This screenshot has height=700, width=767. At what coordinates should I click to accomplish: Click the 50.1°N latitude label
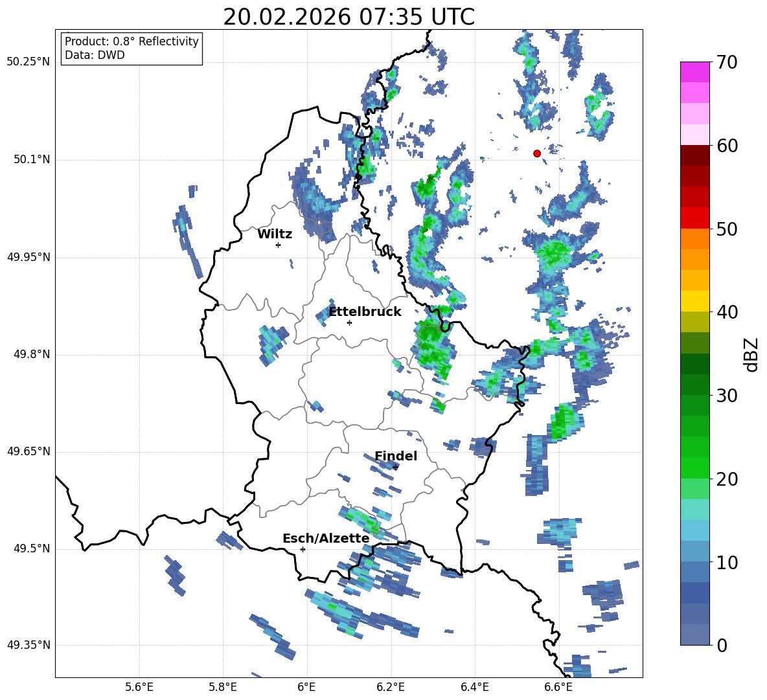pyautogui.click(x=32, y=160)
